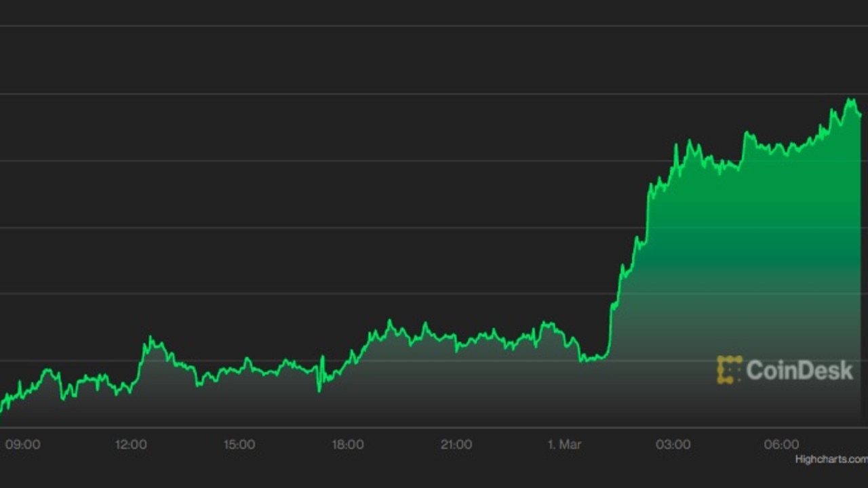The image size is (868, 488).
Task: Click the 18:00 time axis label
Action: pyautogui.click(x=348, y=445)
